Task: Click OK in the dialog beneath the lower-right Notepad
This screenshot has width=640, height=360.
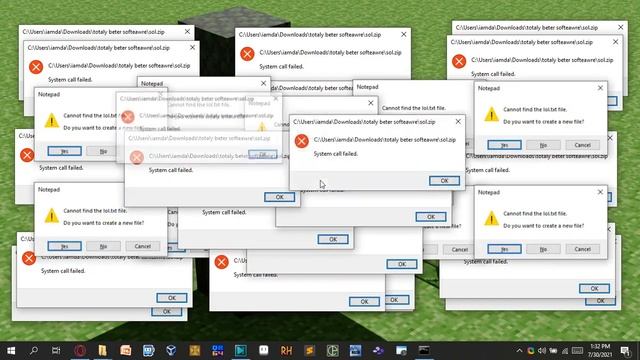Action: [x=594, y=289]
